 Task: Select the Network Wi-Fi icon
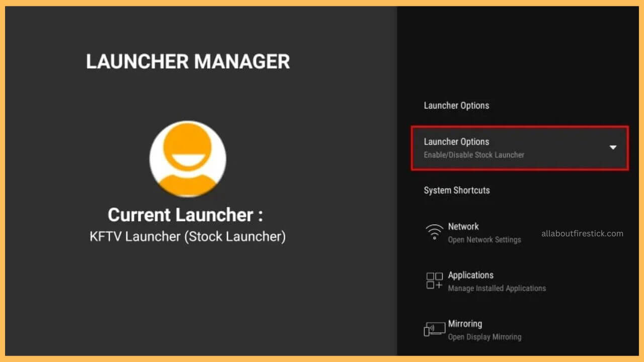click(x=435, y=232)
